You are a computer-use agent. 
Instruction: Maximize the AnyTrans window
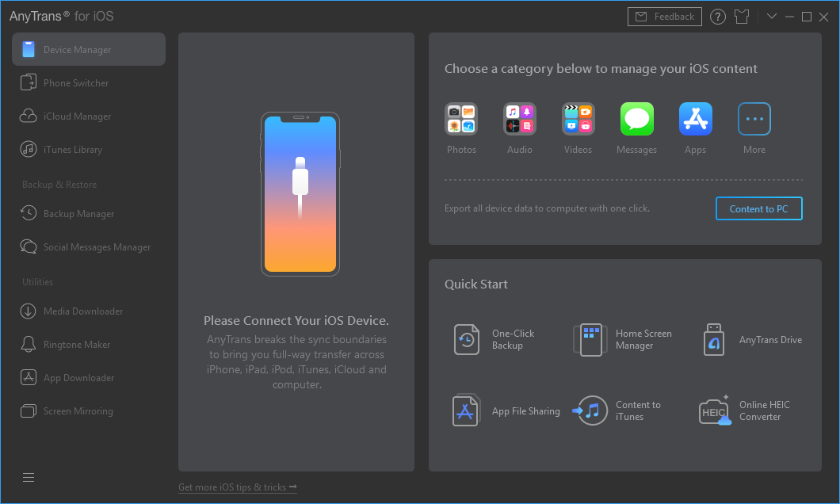[806, 17]
